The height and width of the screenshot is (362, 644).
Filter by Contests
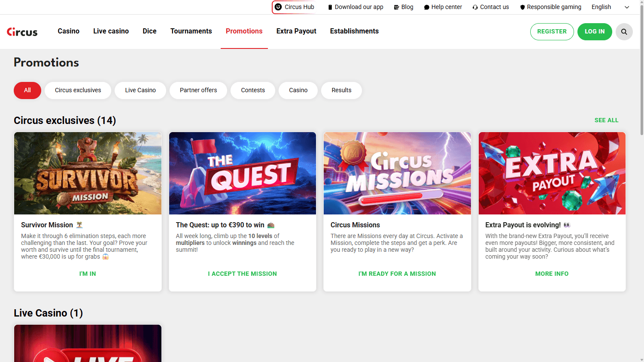point(253,90)
